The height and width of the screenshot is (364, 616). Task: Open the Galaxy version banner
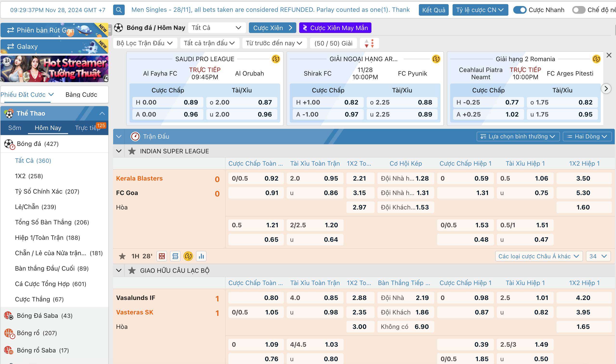(x=54, y=46)
